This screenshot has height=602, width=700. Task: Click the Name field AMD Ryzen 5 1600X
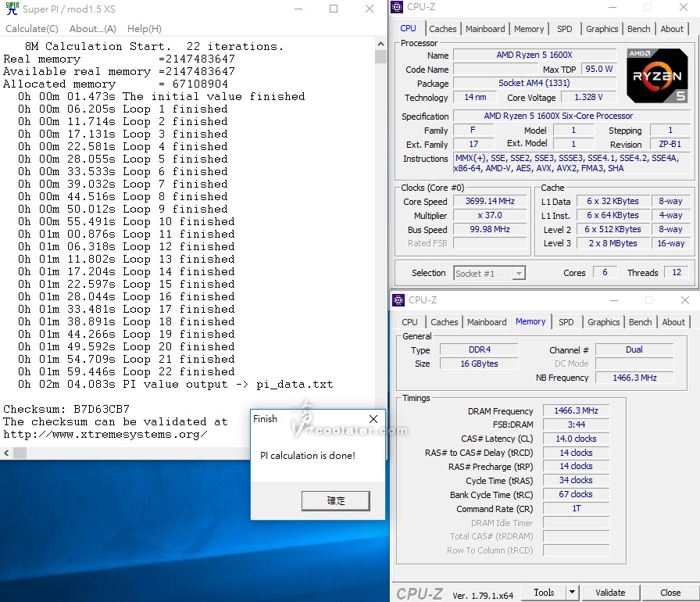click(534, 55)
